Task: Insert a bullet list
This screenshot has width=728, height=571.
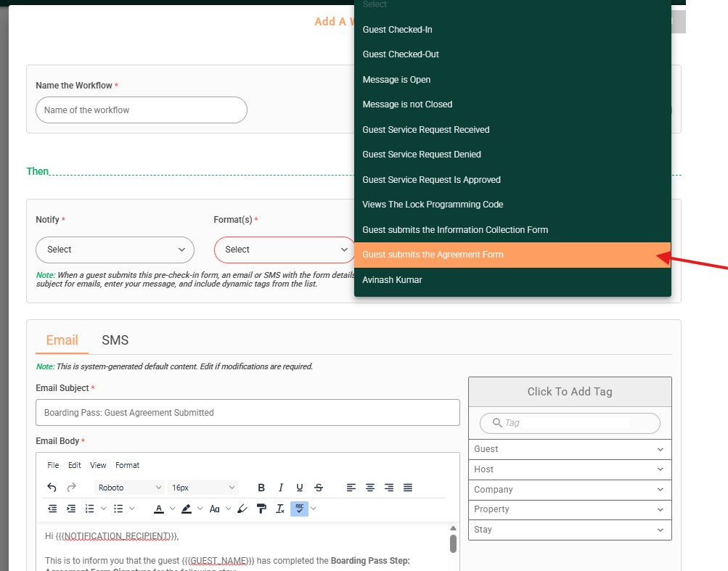Action: [x=118, y=509]
